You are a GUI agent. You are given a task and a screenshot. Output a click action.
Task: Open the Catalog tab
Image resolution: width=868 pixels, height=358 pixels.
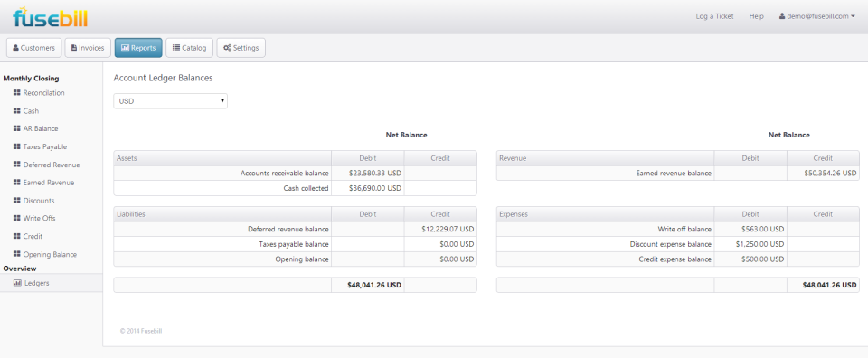click(x=189, y=48)
